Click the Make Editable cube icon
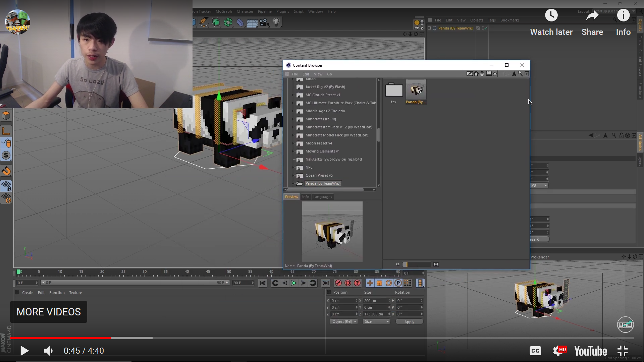 (6, 116)
